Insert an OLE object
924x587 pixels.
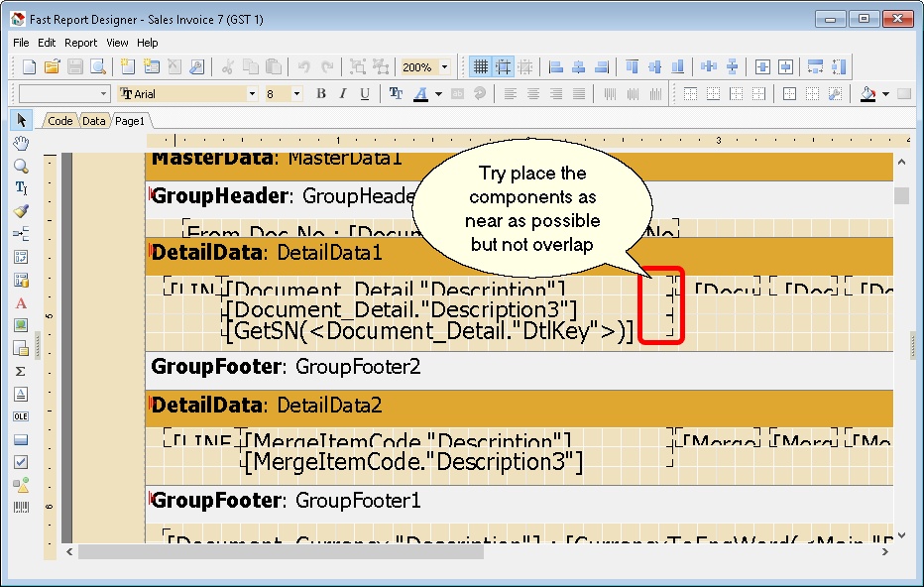(x=21, y=416)
